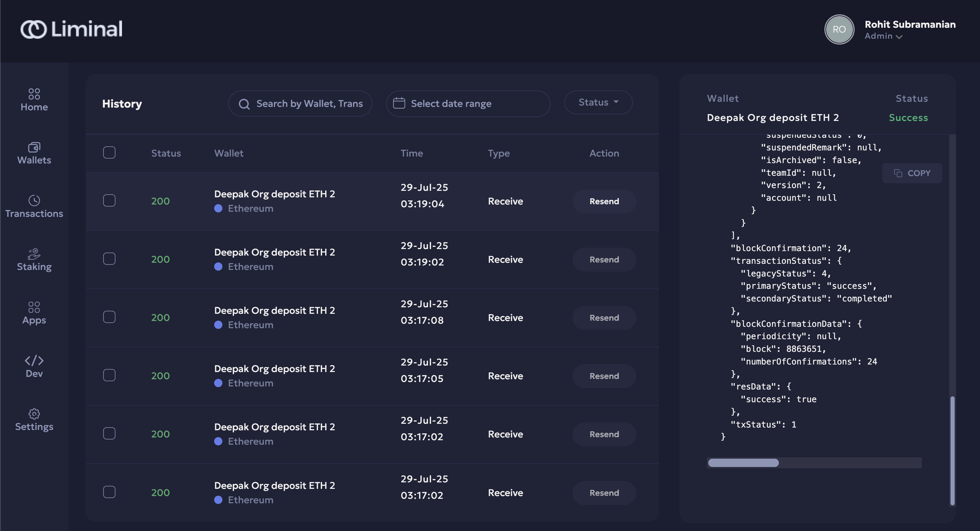Click the Success status in detail panel

tap(908, 118)
